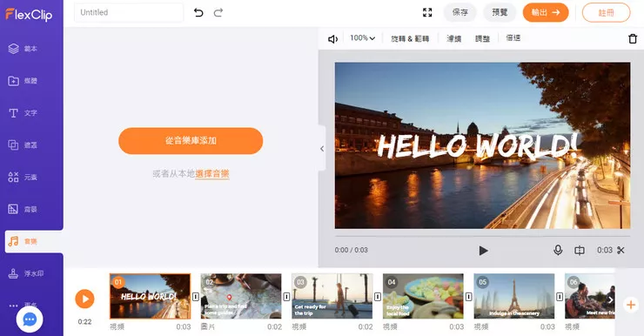Viewport: 644px width, 336px height.
Task: Click the preview progress bar
Action: pyautogui.click(x=482, y=236)
